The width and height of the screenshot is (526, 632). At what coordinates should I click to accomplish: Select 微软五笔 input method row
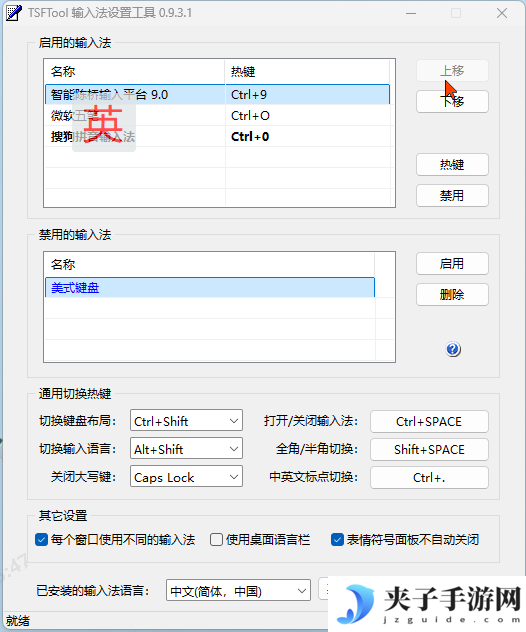(x=218, y=116)
